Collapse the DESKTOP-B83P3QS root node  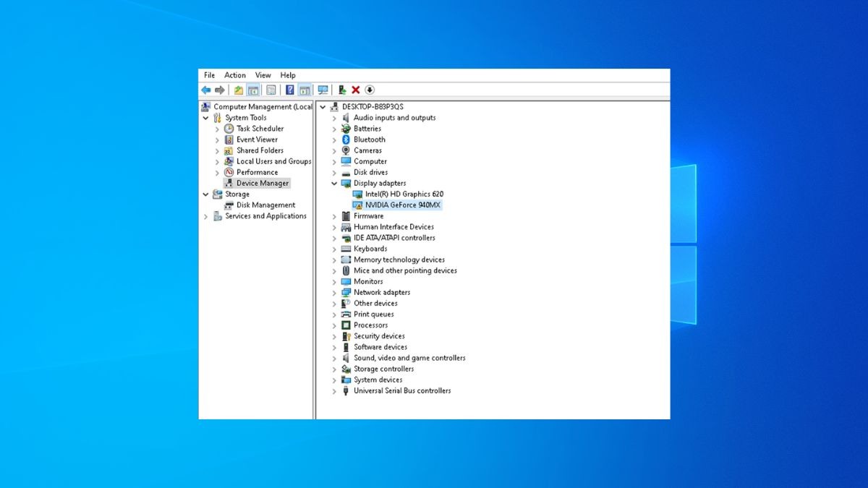click(x=323, y=107)
